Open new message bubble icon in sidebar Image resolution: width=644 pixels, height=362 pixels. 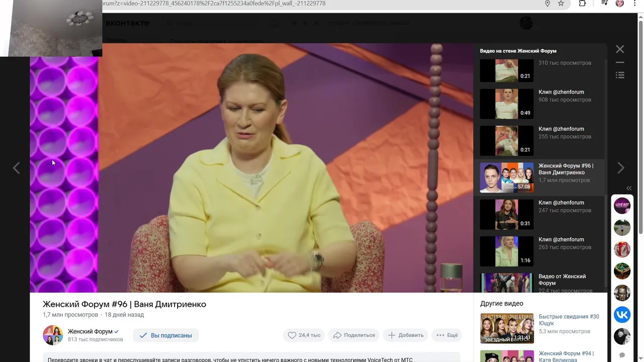pyautogui.click(x=622, y=355)
